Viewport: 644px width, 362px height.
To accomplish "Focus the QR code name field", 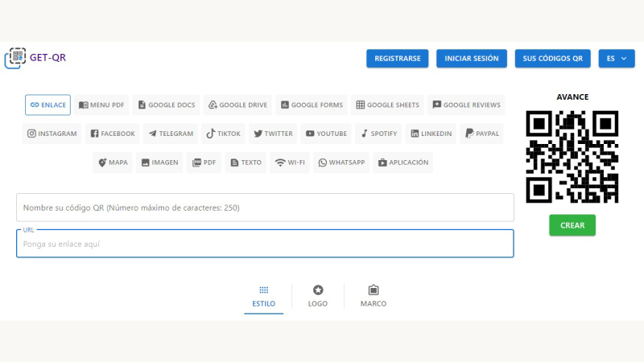I will coord(265,208).
